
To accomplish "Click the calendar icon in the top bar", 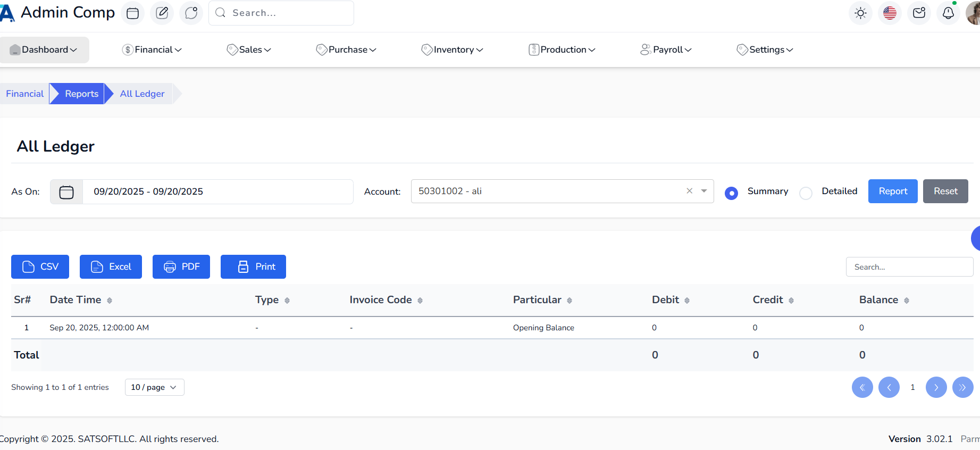I will (x=133, y=13).
